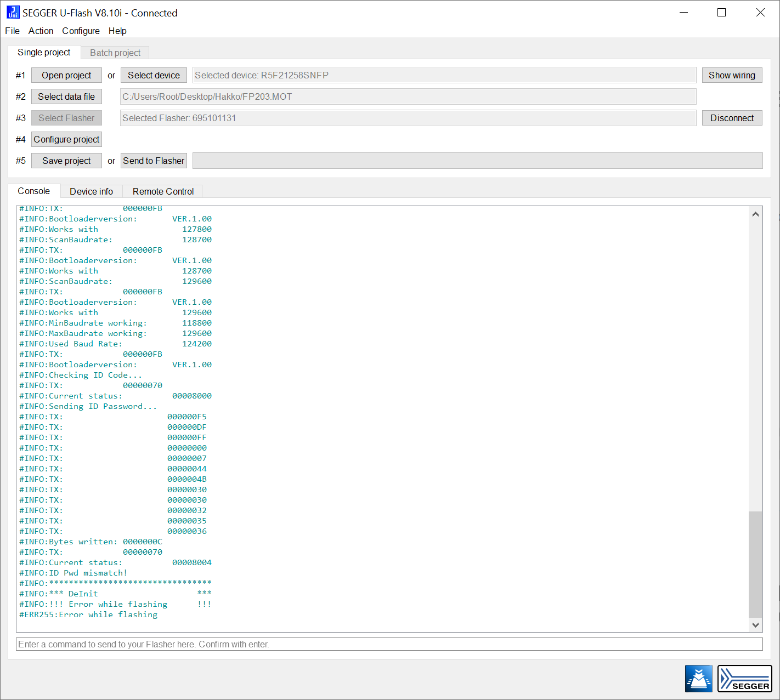Open the File menu
Viewport: 780px width, 700px height.
(12, 31)
